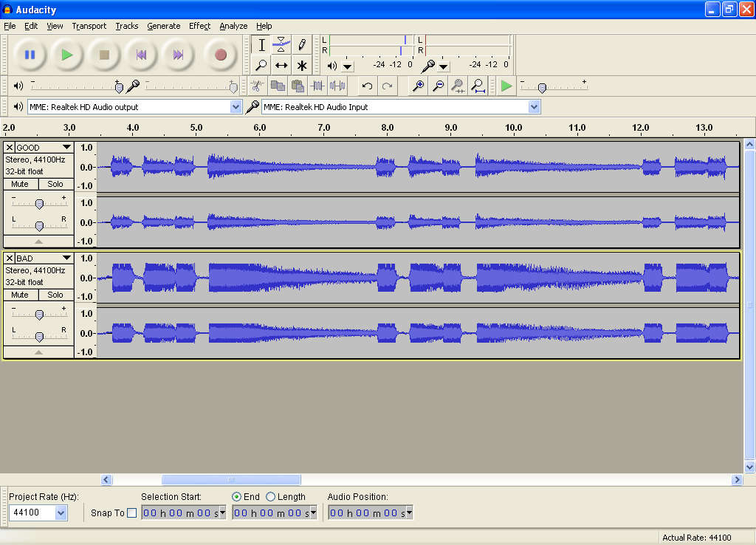This screenshot has width=756, height=545.
Task: Enable the Snap To checkbox
Action: 132,513
